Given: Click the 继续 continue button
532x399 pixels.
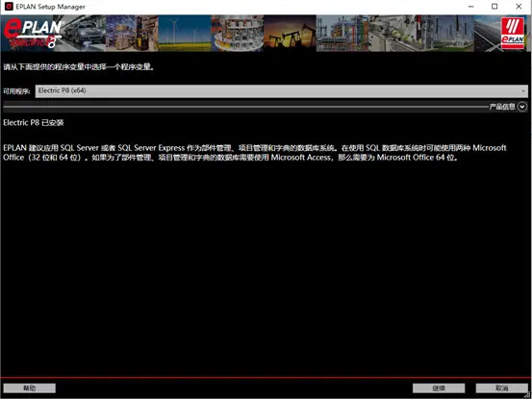Looking at the screenshot, I should [x=439, y=388].
